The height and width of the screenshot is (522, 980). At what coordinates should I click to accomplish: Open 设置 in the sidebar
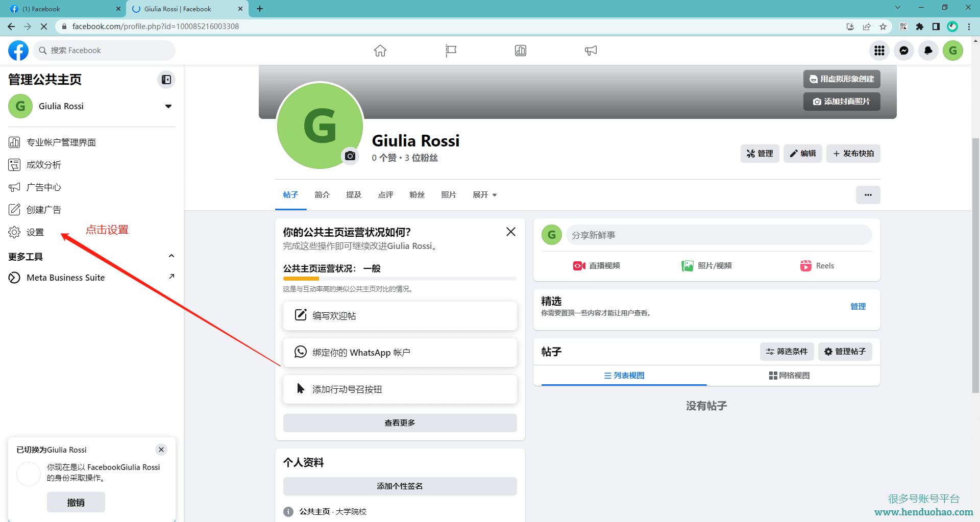click(92, 232)
